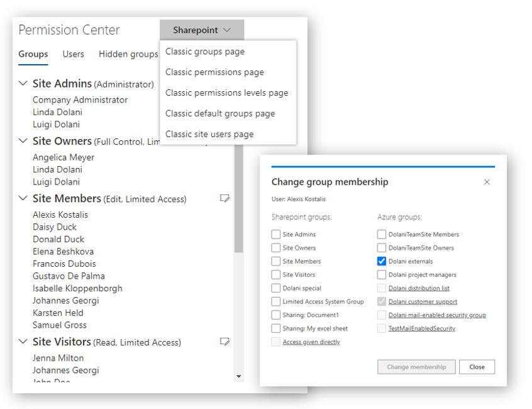Select Donald Duck in Site Members
532x409 pixels.
(x=58, y=239)
